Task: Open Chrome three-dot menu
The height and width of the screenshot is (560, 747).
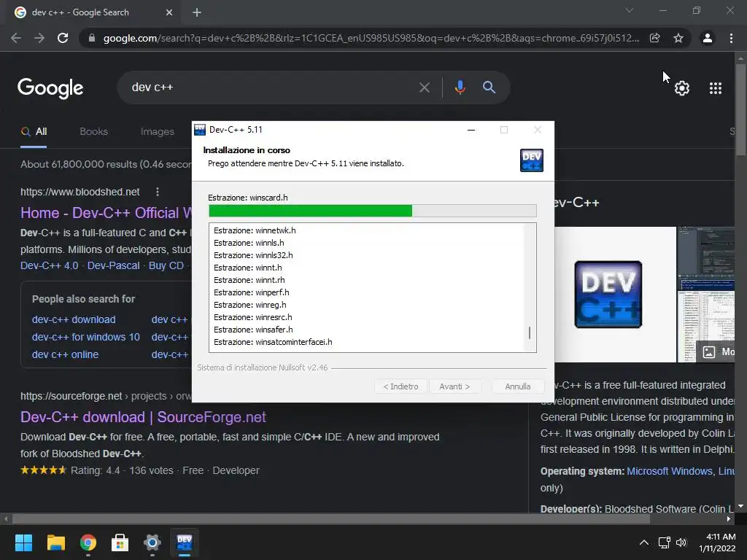Action: point(731,38)
